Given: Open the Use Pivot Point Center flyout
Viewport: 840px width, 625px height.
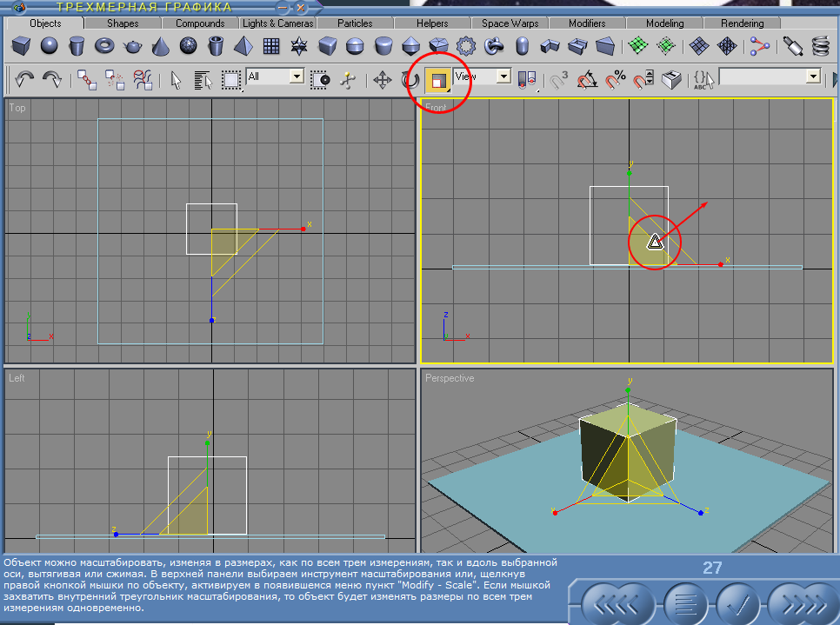Looking at the screenshot, I should (x=527, y=80).
